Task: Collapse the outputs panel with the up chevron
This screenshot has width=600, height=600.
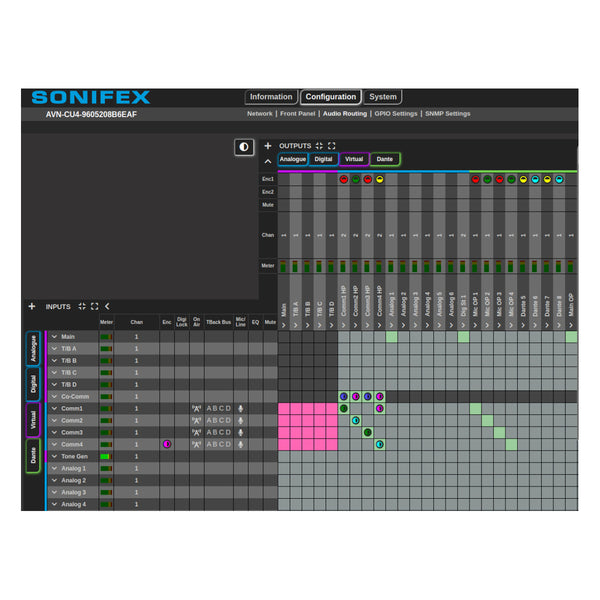Action: (x=268, y=160)
